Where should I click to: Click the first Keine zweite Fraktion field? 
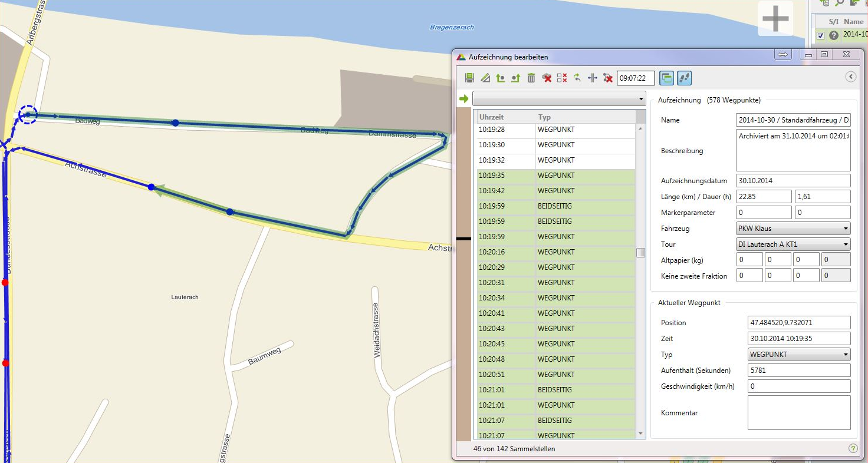749,275
